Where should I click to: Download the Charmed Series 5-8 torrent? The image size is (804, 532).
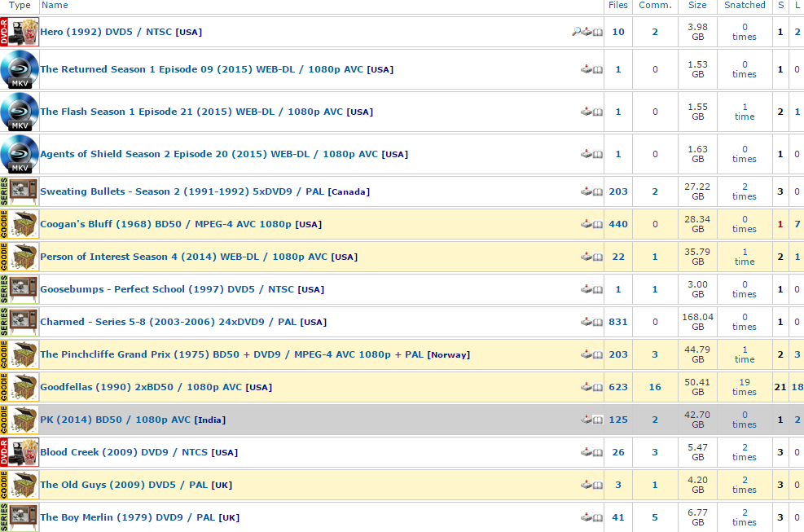tap(587, 322)
